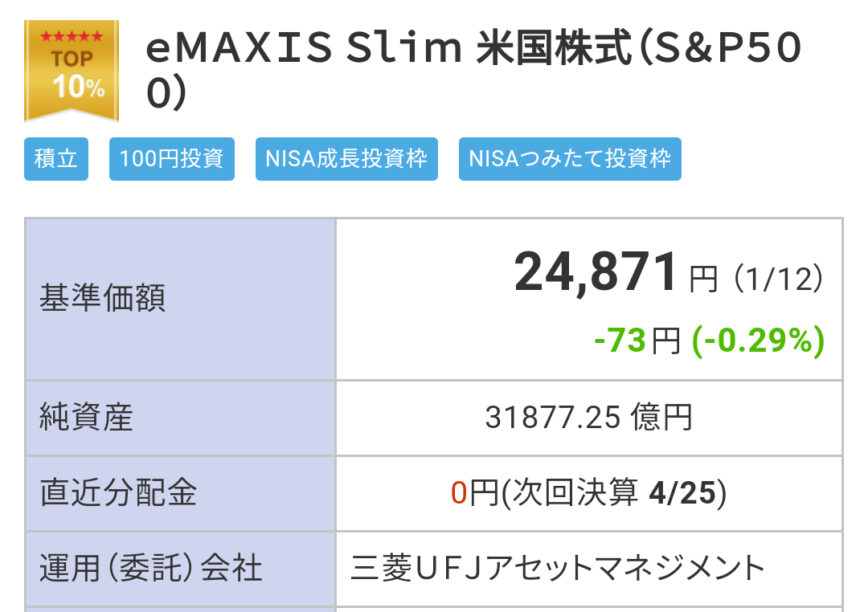868x612 pixels.
Task: Select the 積立 tag
Action: (x=56, y=159)
